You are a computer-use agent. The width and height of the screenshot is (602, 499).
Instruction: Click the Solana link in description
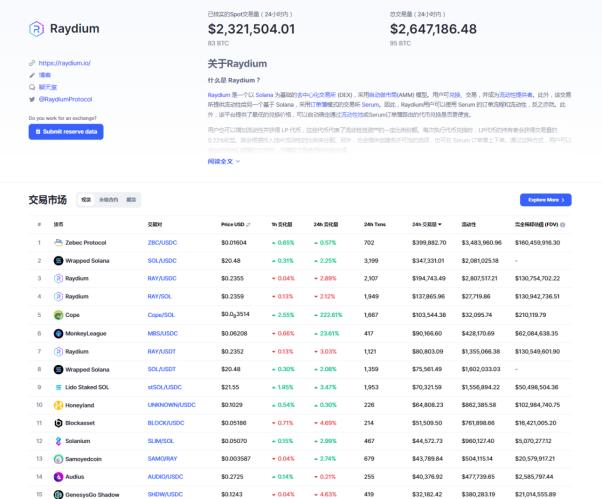click(264, 95)
